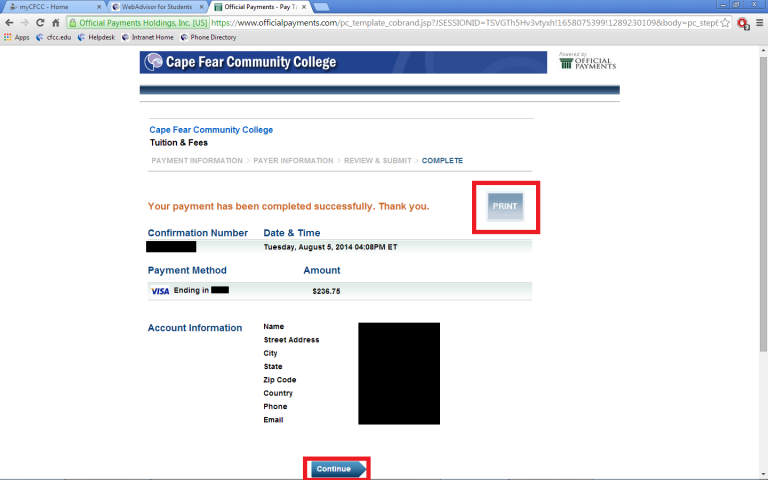Image resolution: width=768 pixels, height=480 pixels.
Task: Click the red extension icon in toolbar
Action: [x=743, y=23]
